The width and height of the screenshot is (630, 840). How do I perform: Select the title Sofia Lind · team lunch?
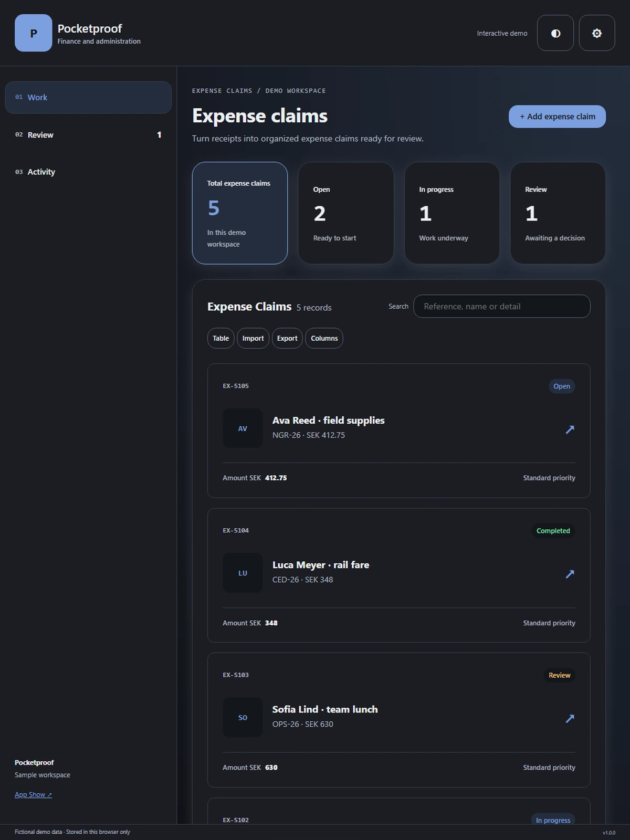point(325,709)
